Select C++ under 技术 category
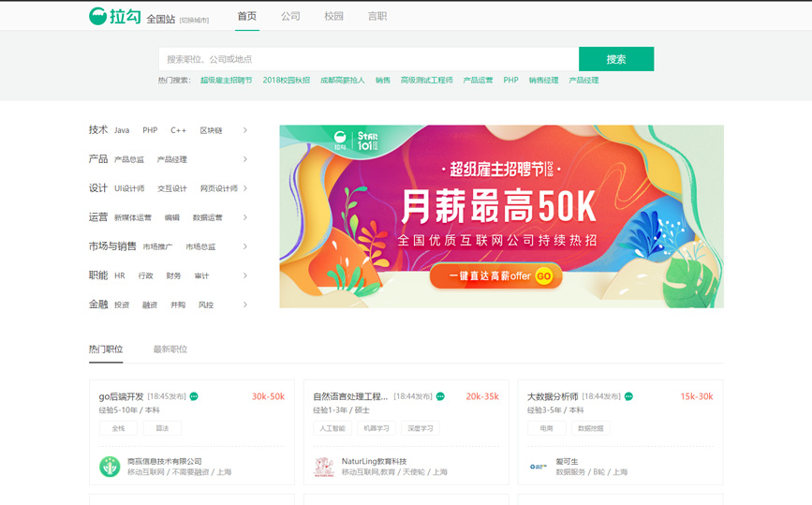The image size is (812, 505). pyautogui.click(x=178, y=130)
